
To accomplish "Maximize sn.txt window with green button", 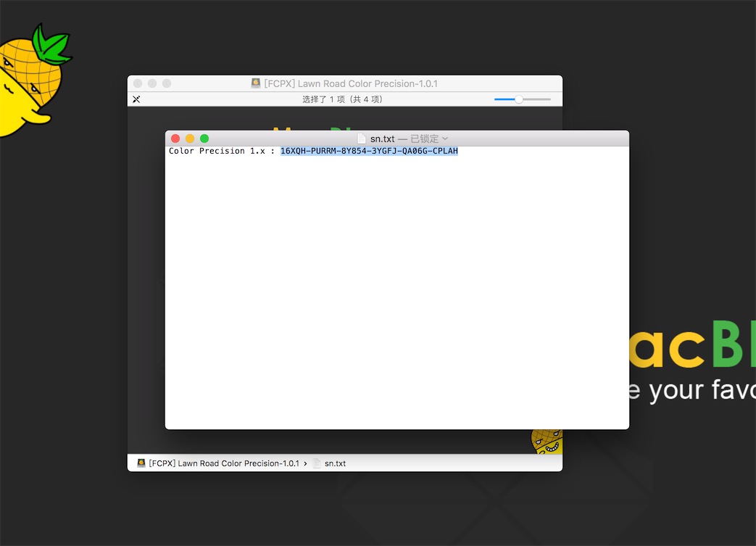I will pyautogui.click(x=204, y=138).
